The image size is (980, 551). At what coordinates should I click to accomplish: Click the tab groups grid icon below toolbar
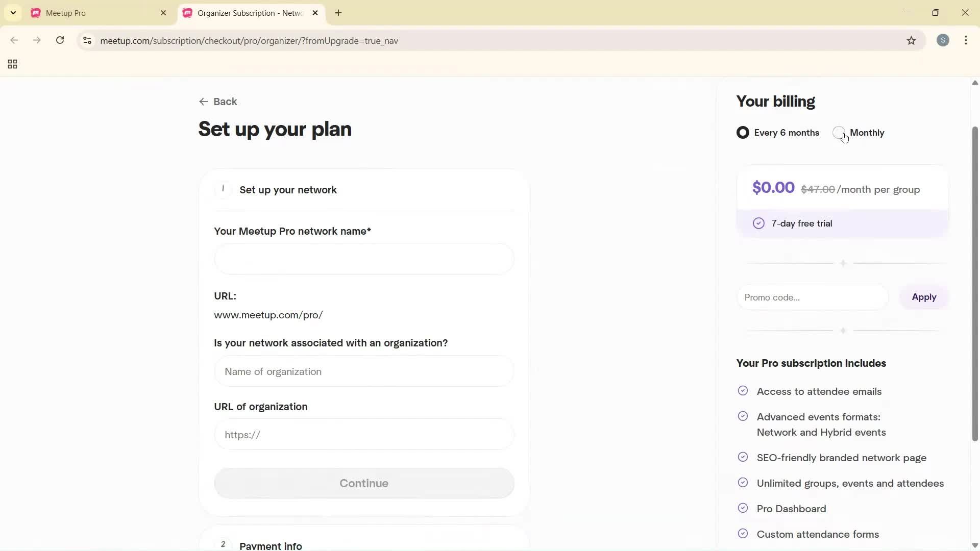(x=12, y=64)
